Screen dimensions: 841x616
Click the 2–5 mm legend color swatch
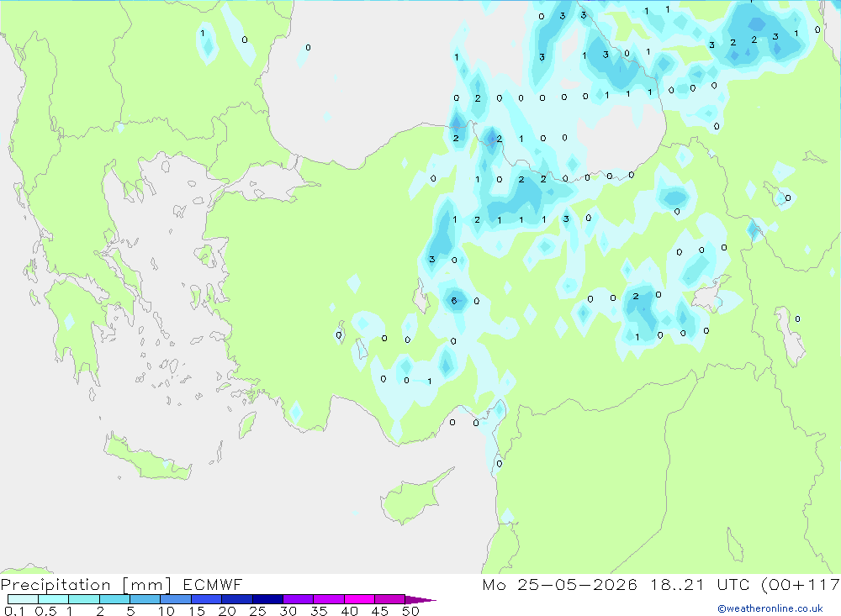pyautogui.click(x=114, y=599)
